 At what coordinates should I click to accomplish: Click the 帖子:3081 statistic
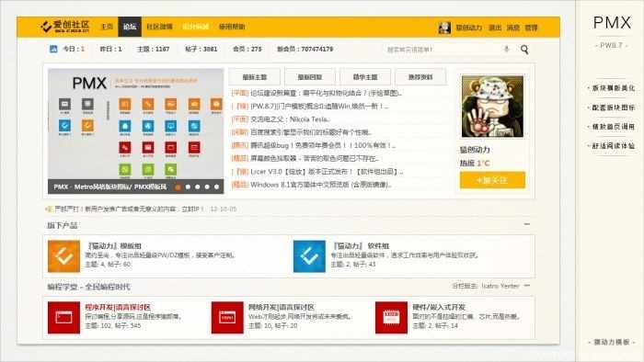pos(201,49)
